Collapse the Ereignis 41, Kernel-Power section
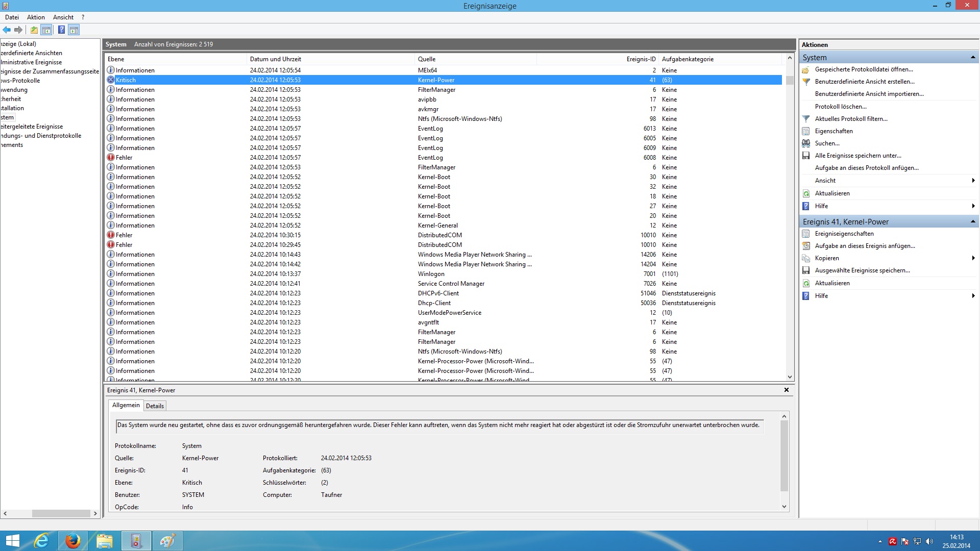980x551 pixels. point(973,221)
